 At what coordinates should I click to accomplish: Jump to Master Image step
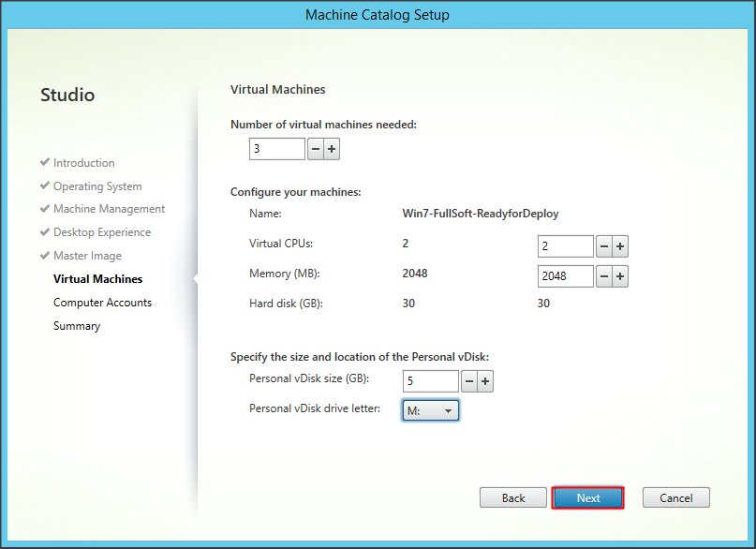(87, 256)
